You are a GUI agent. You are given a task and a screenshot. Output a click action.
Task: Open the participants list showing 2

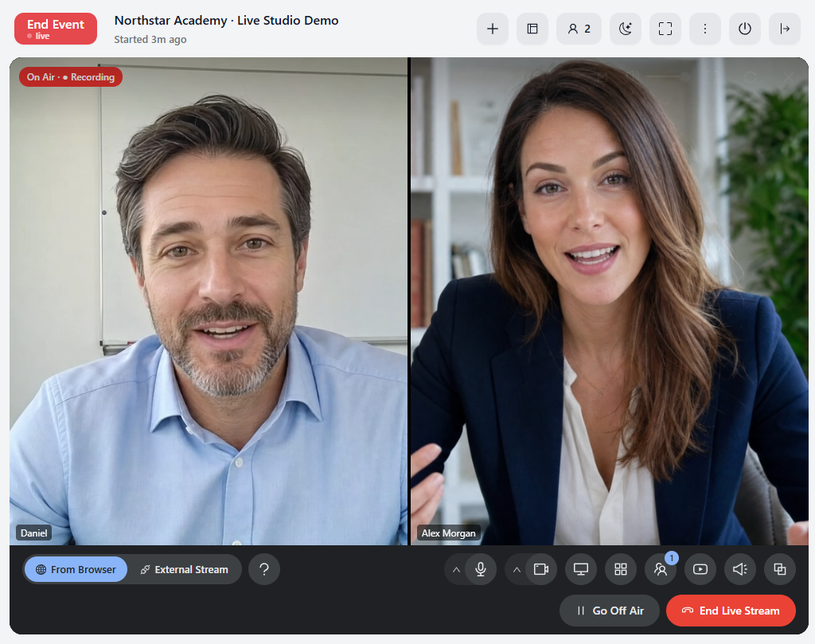pyautogui.click(x=579, y=29)
